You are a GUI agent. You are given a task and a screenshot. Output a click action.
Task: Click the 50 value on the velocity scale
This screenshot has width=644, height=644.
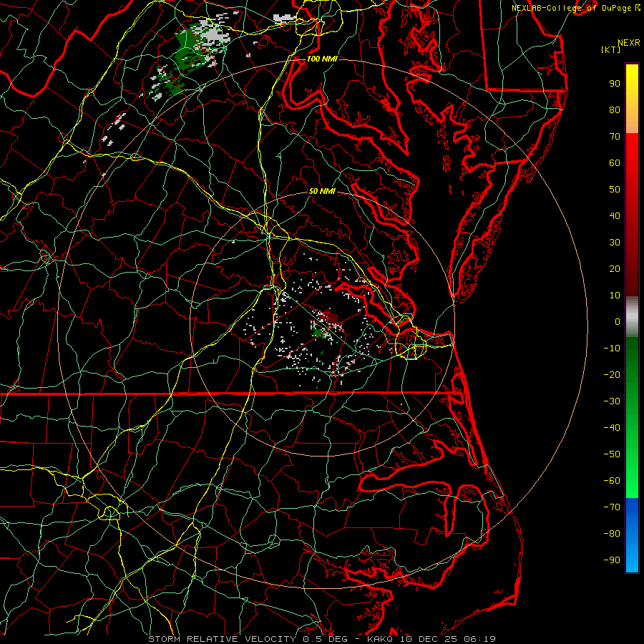tap(615, 190)
